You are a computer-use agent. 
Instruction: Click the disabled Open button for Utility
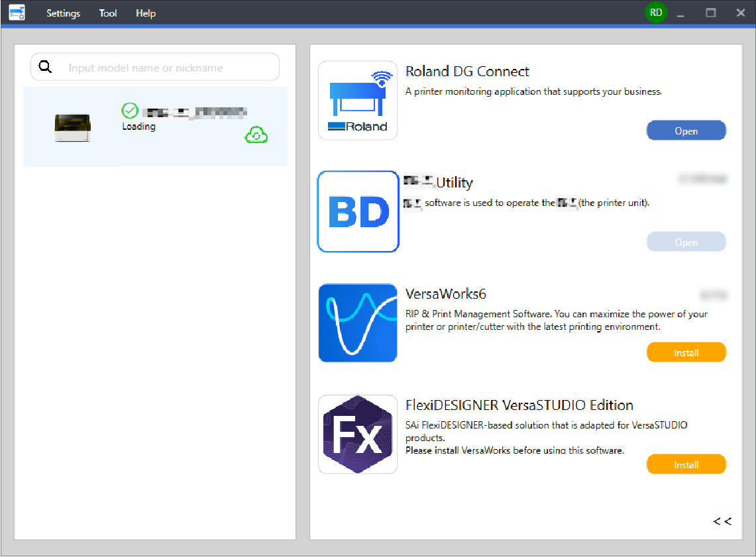click(686, 242)
